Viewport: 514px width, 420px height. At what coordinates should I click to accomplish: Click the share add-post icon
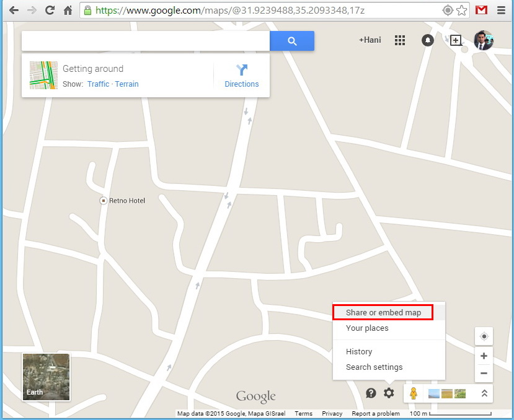coord(456,40)
